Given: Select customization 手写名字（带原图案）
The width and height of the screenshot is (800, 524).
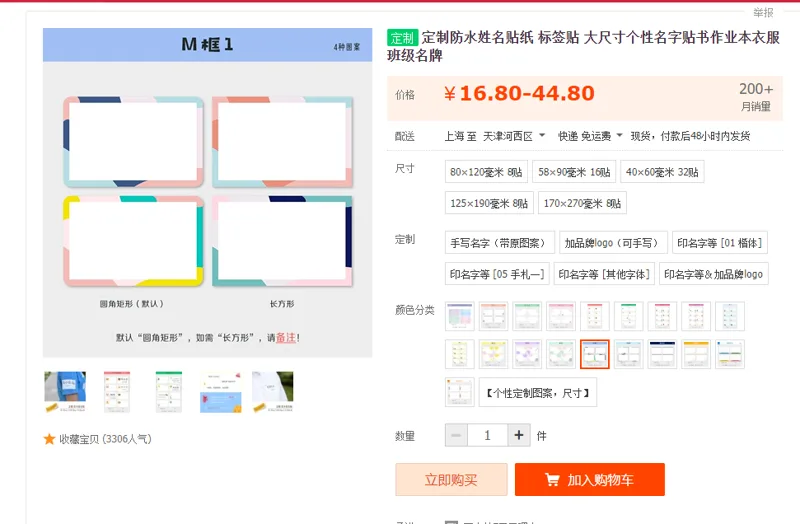Looking at the screenshot, I should (499, 243).
